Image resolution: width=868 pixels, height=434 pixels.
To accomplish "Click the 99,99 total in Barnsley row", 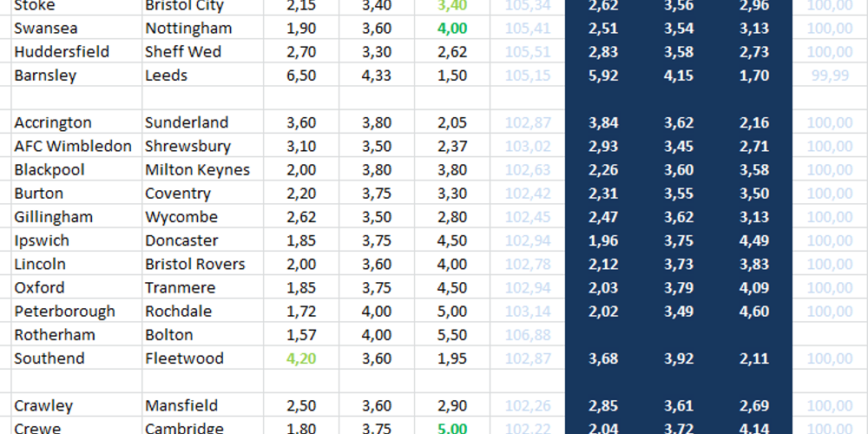I will tap(830, 76).
